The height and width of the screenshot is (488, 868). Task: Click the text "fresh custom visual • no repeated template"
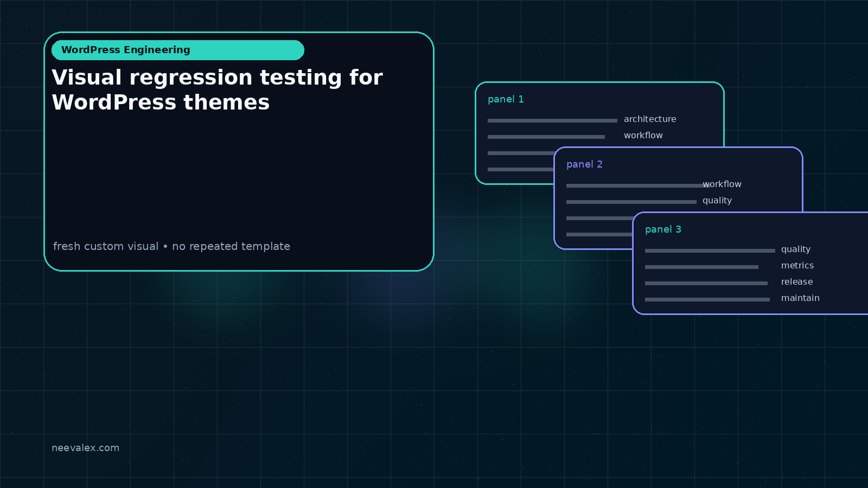tap(171, 246)
